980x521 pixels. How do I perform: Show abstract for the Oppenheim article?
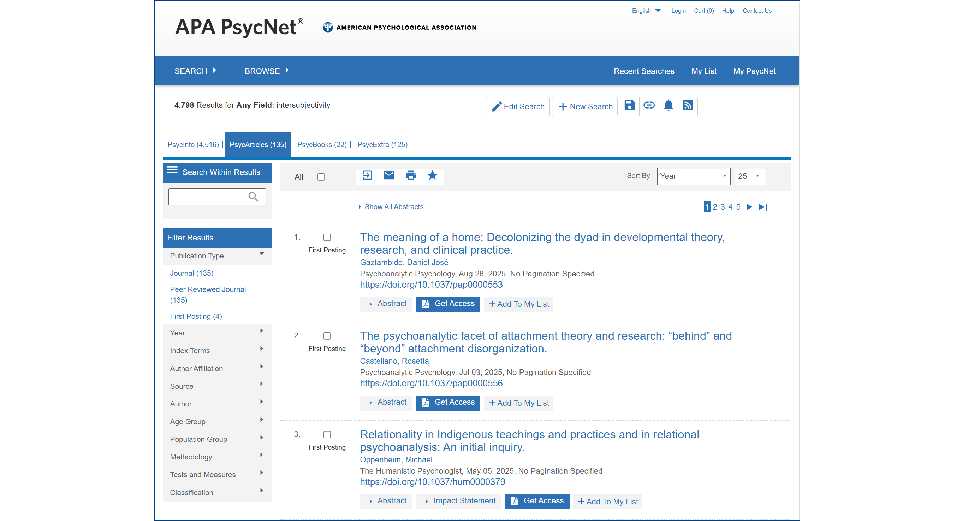pyautogui.click(x=386, y=501)
